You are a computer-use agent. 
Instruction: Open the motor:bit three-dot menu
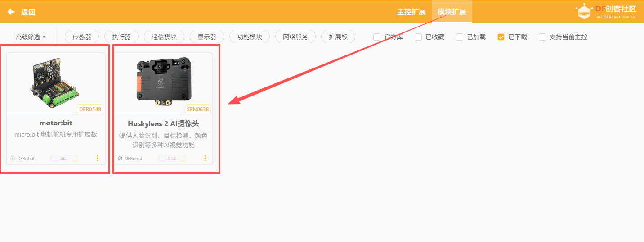pos(98,158)
